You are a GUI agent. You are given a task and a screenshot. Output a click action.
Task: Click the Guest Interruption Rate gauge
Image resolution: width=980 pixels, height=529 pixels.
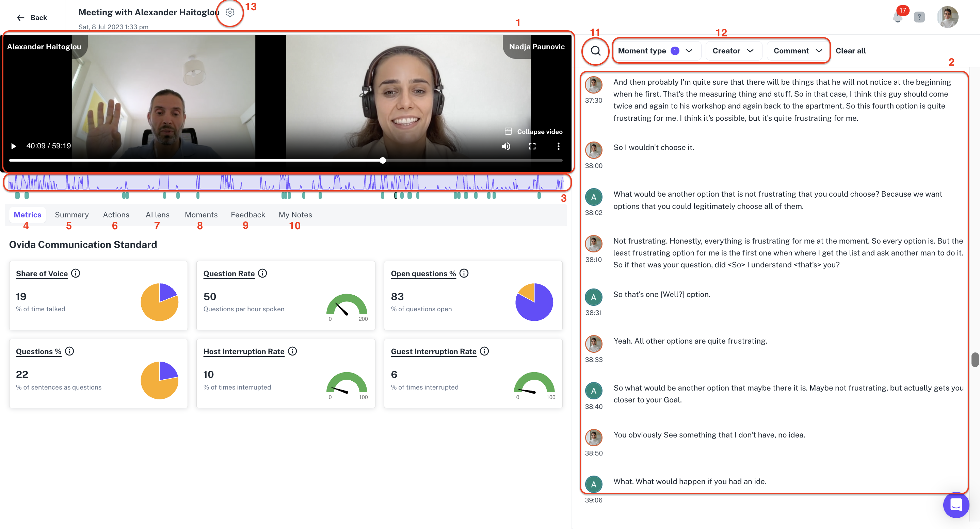tap(534, 383)
